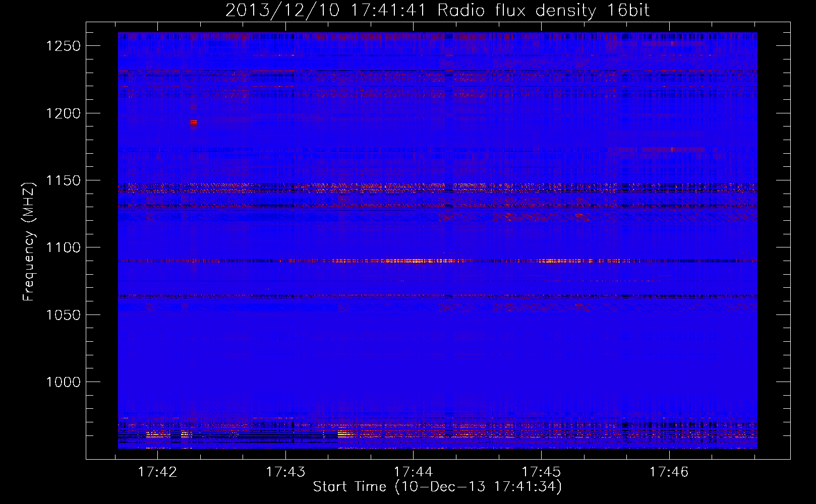This screenshot has height=504, width=816.
Task: Select the 17:45 time tick label
Action: pos(541,472)
